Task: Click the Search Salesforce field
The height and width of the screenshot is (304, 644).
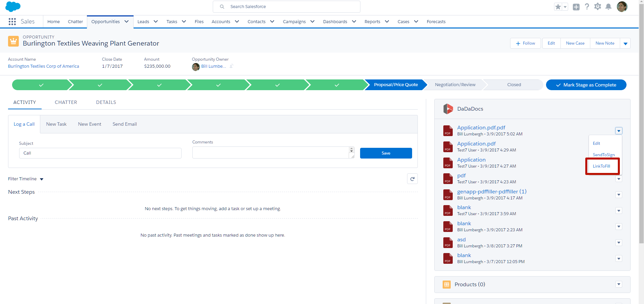Action: point(287,7)
